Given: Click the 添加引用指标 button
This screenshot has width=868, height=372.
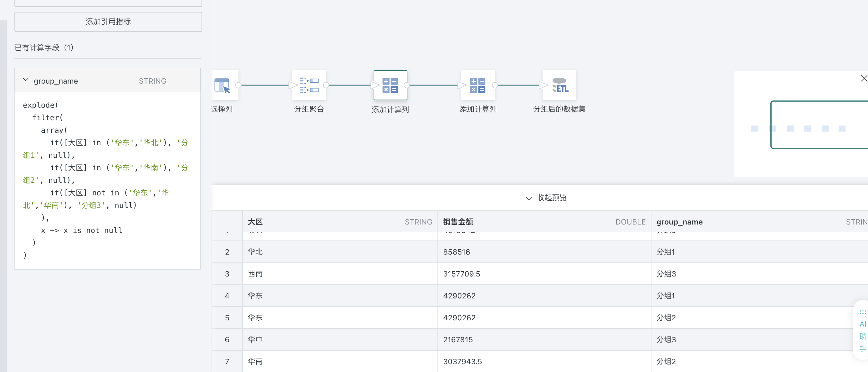Looking at the screenshot, I should click(108, 22).
